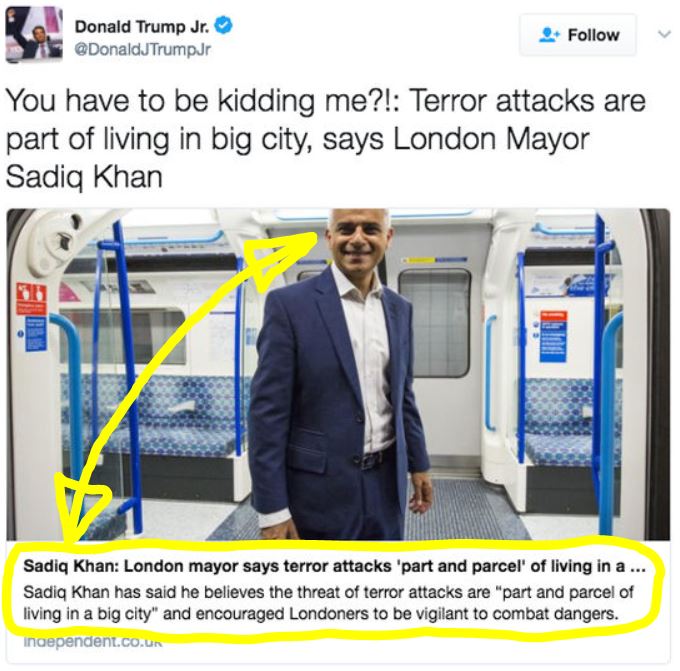Select the tweet text about London Mayor
This screenshot has width=680, height=671.
pyautogui.click(x=325, y=139)
